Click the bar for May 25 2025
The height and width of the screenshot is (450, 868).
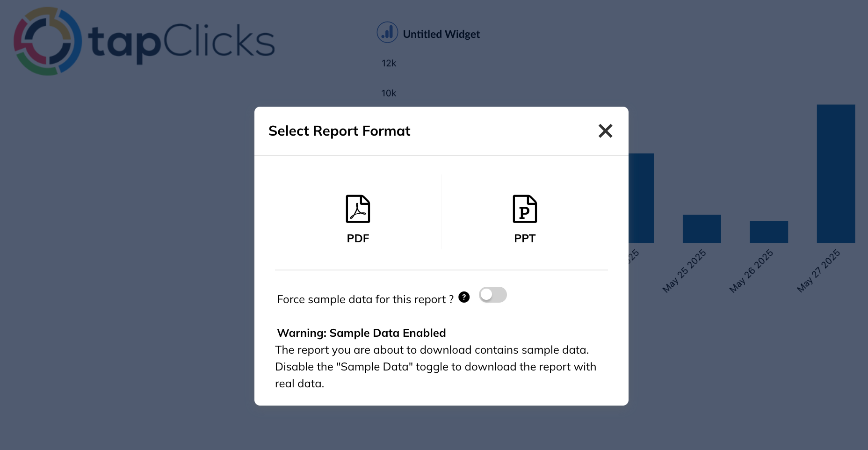point(702,229)
